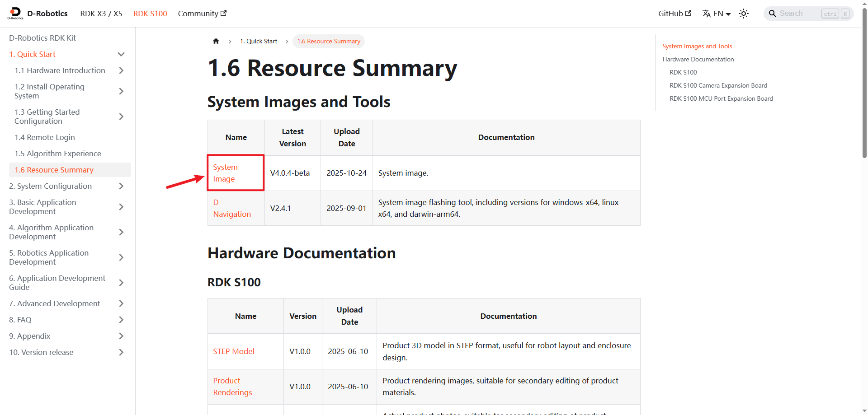
Task: Click the 1. Quick Start breadcrumb
Action: (259, 41)
